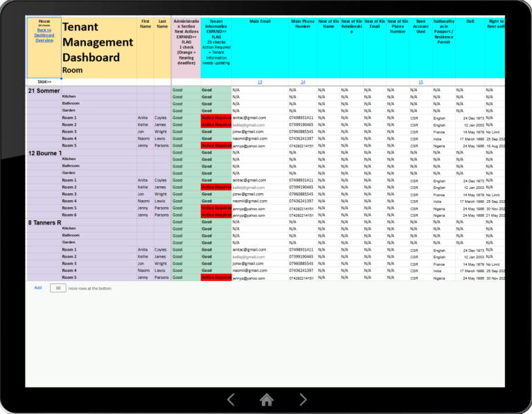Select Nigeria nationality in 21 Sommer Room 5

click(444, 146)
